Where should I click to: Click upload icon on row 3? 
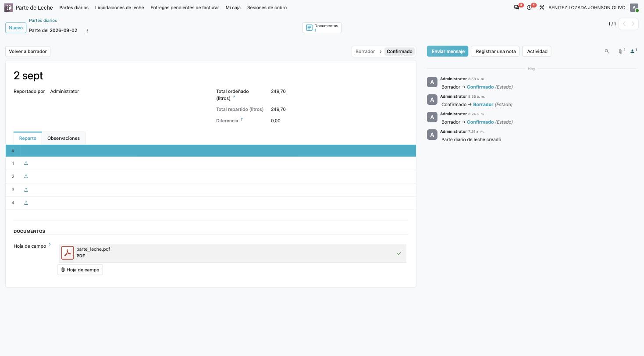[26, 190]
